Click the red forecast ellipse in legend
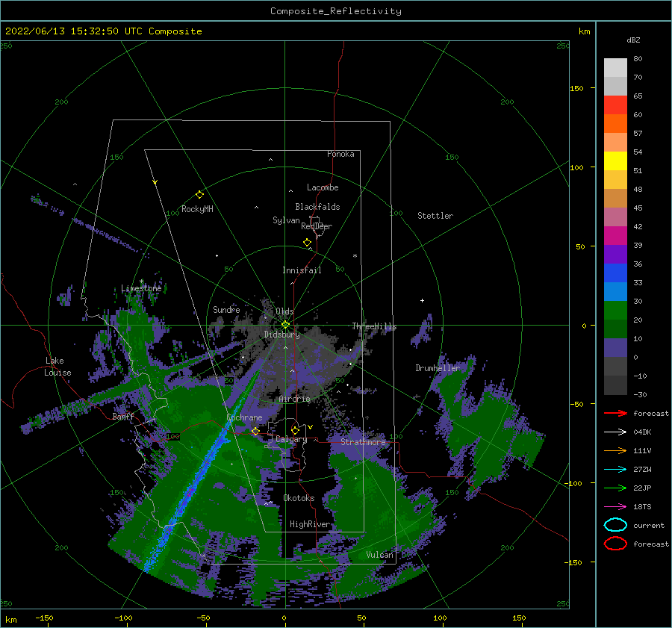 pos(615,544)
